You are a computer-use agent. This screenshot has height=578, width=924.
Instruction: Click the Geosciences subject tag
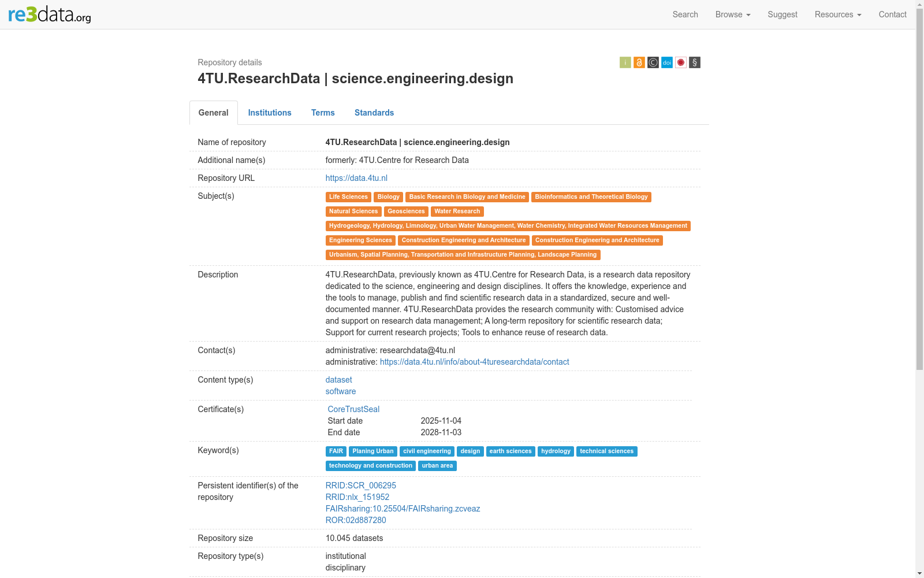406,212
